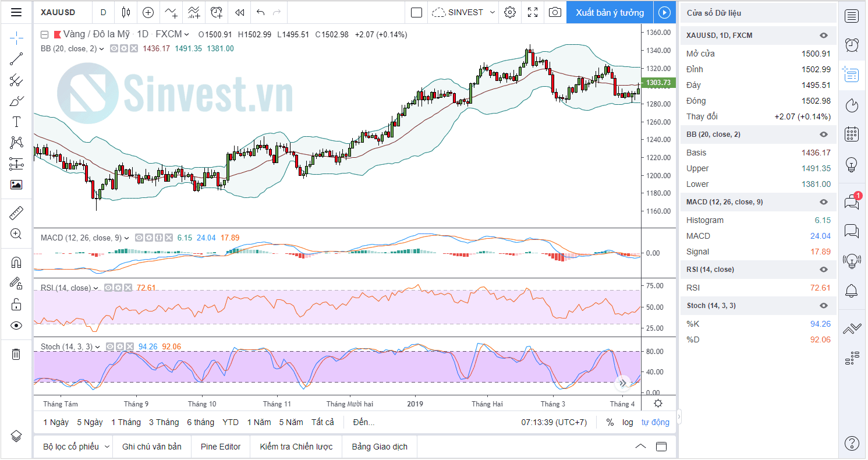Select the XABCD pattern tool
This screenshot has height=460, width=868.
coord(16,142)
